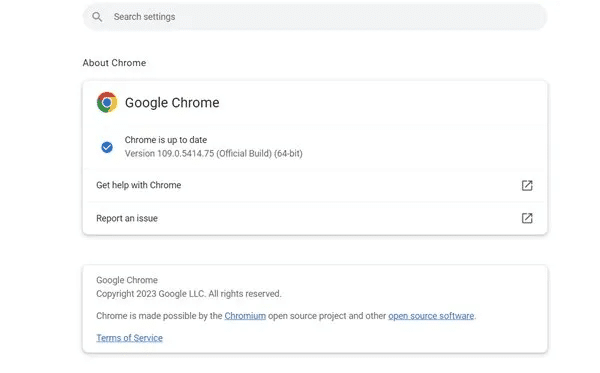Click the blue up-to-date checkmark icon
Image resolution: width=600 pixels, height=373 pixels.
(x=107, y=147)
